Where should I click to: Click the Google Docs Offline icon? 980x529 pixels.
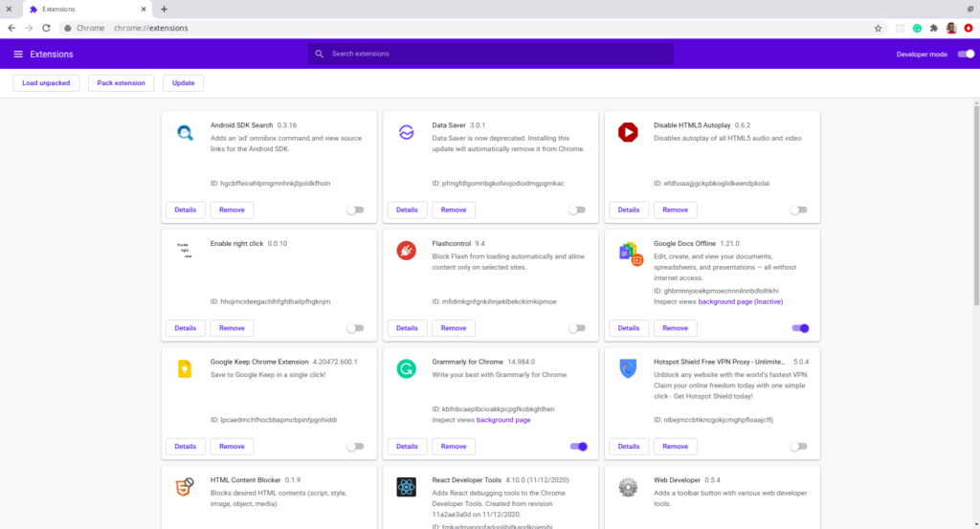pyautogui.click(x=630, y=253)
